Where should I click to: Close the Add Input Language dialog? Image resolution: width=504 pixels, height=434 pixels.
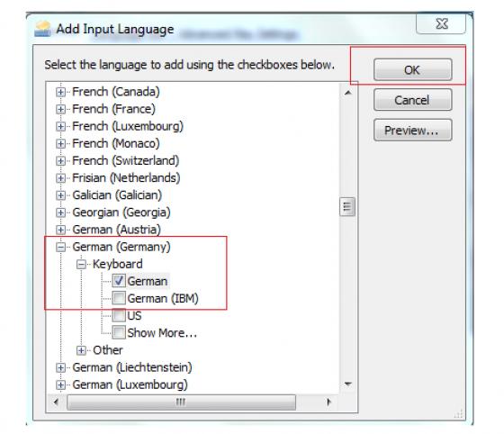coord(441,23)
